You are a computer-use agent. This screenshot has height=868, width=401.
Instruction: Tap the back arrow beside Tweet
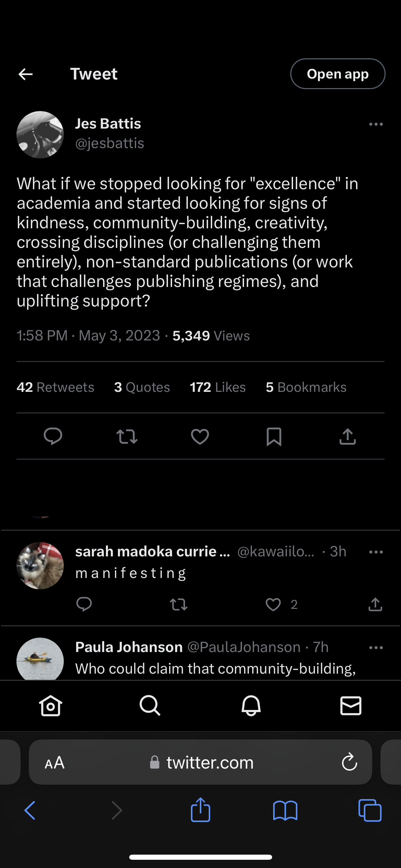click(26, 74)
